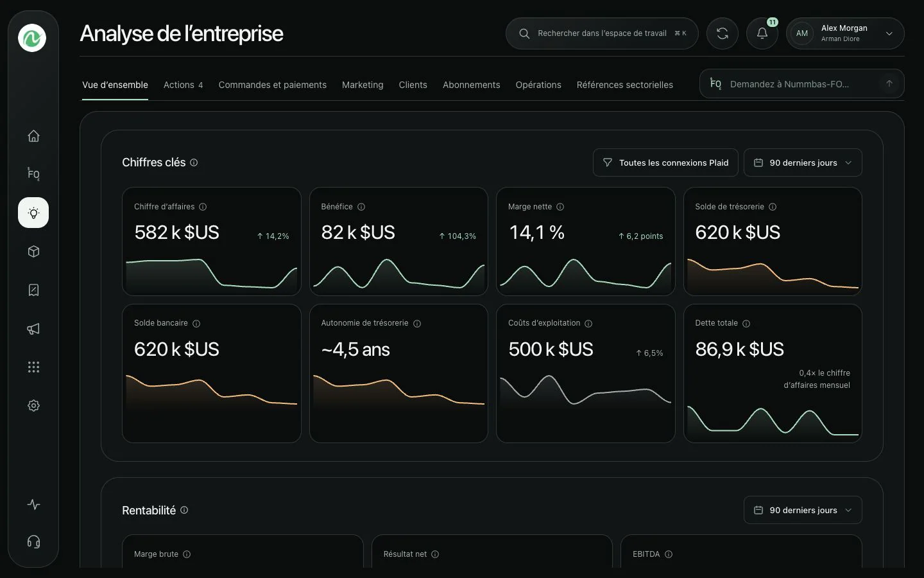Open Commandes et paiements tab

pyautogui.click(x=272, y=85)
